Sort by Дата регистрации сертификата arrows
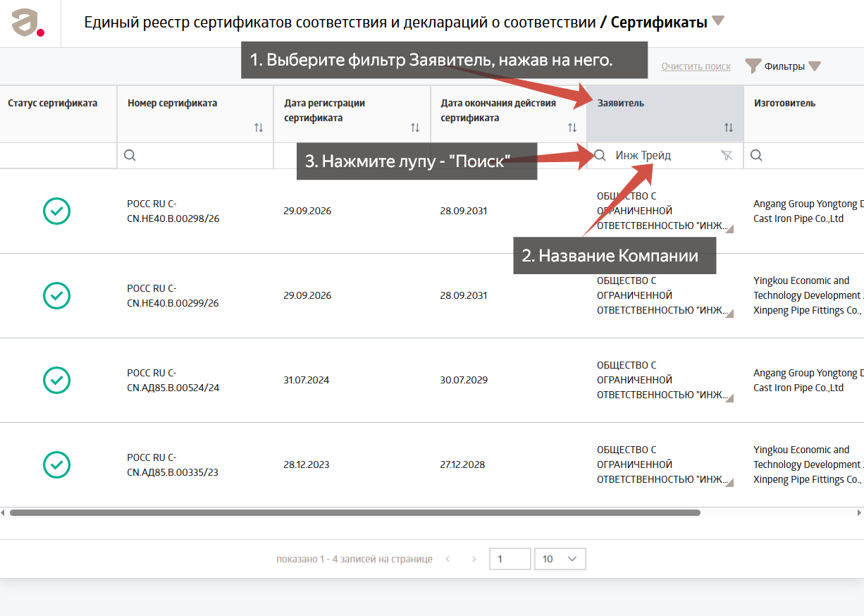Viewport: 864px width, 616px height. tap(415, 128)
